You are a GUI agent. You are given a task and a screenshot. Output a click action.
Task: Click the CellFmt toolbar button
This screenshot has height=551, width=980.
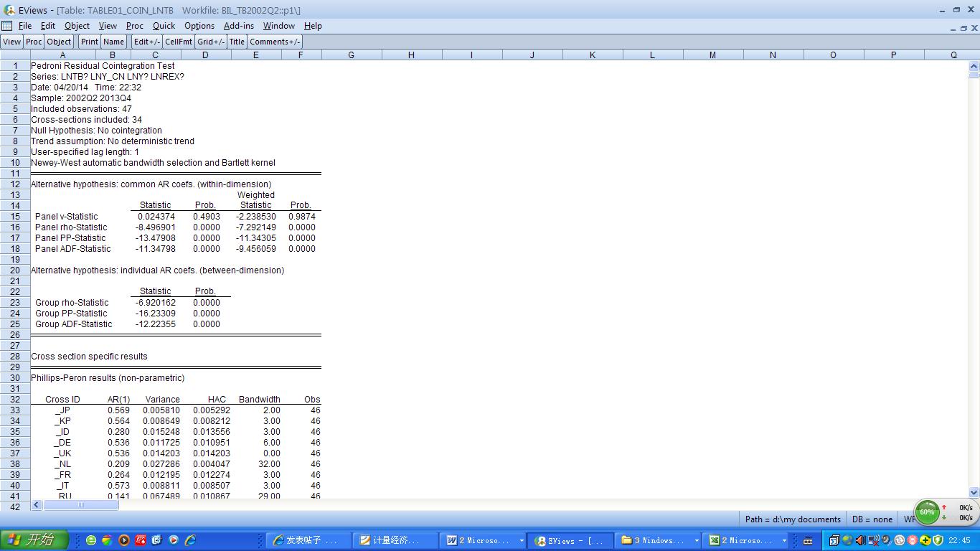pyautogui.click(x=179, y=42)
